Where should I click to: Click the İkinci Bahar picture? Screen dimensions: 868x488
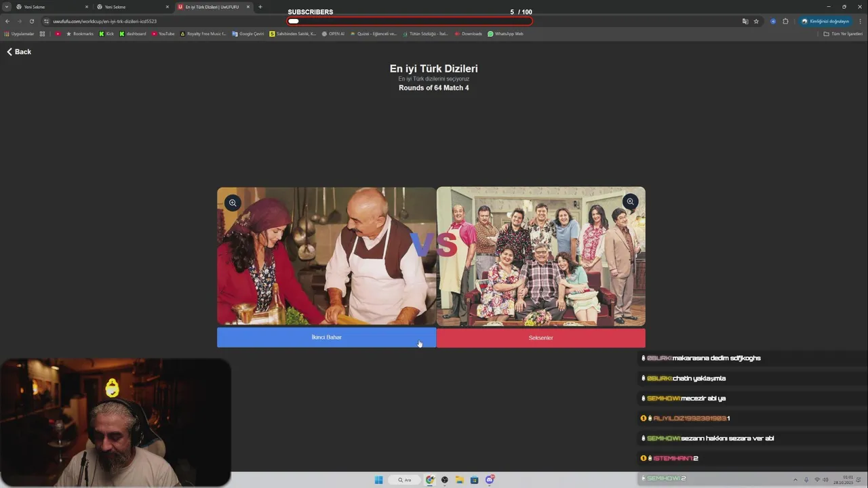326,257
